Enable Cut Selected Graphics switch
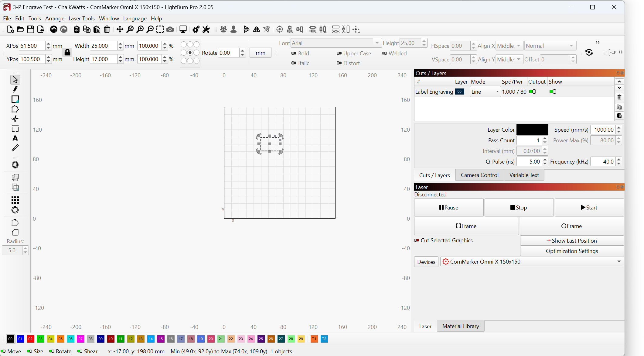The image size is (644, 356). (417, 240)
